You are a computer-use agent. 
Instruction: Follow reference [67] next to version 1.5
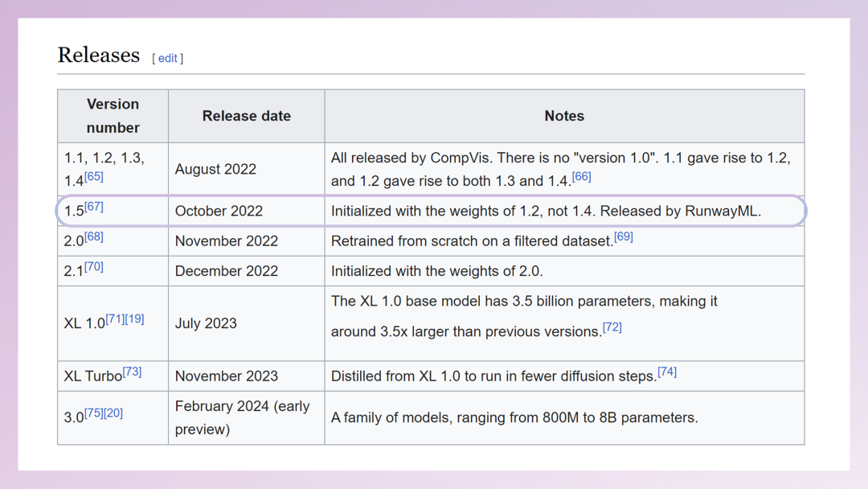[93, 207]
